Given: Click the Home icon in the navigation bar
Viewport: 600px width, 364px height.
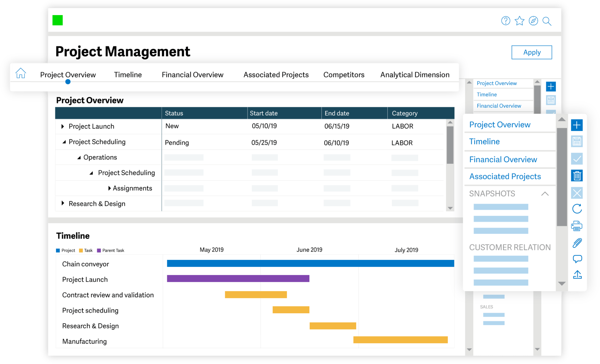Looking at the screenshot, I should point(21,73).
